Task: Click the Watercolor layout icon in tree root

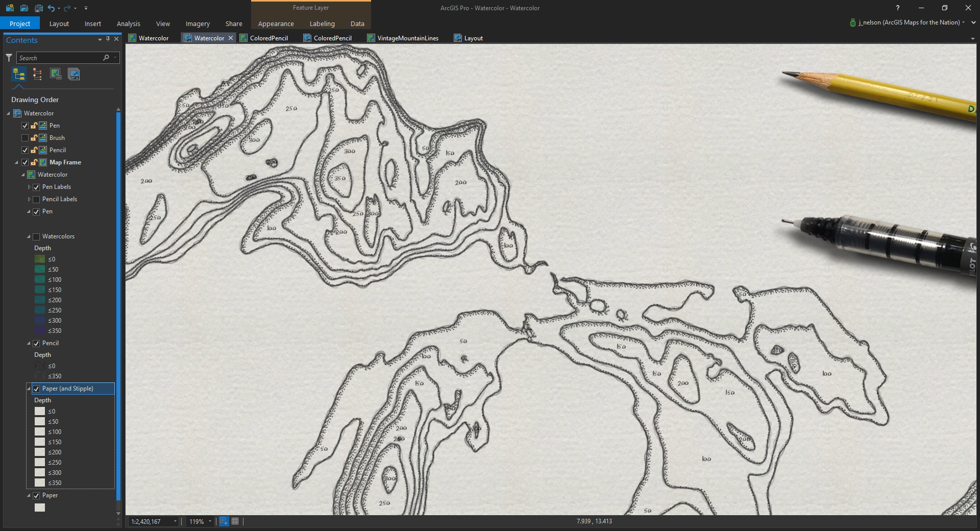Action: pyautogui.click(x=17, y=113)
